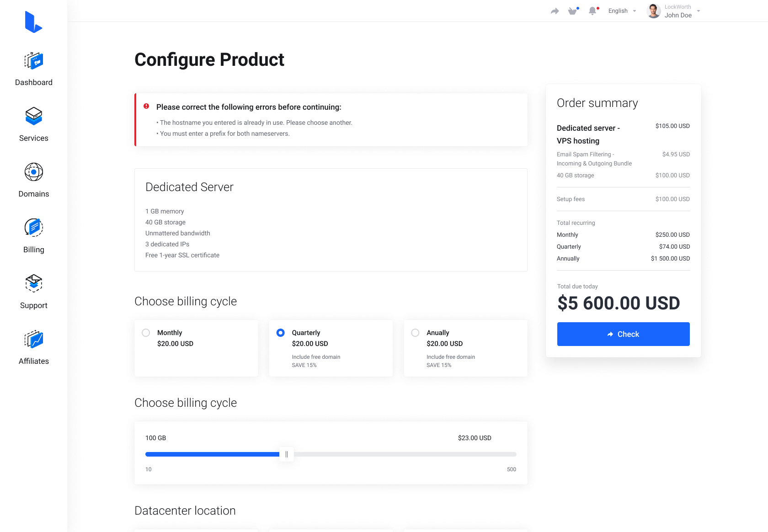
Task: Click the storage slider handle
Action: (287, 454)
